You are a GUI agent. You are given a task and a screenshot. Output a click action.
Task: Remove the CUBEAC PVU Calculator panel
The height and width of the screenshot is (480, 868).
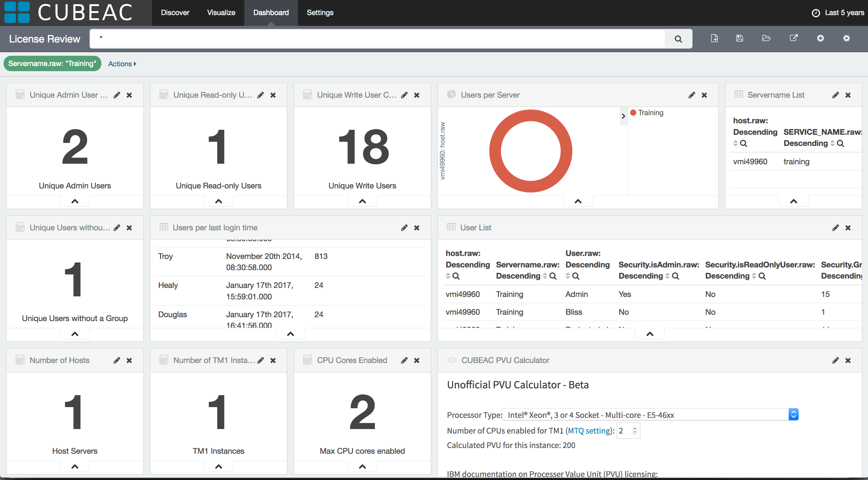click(x=848, y=360)
